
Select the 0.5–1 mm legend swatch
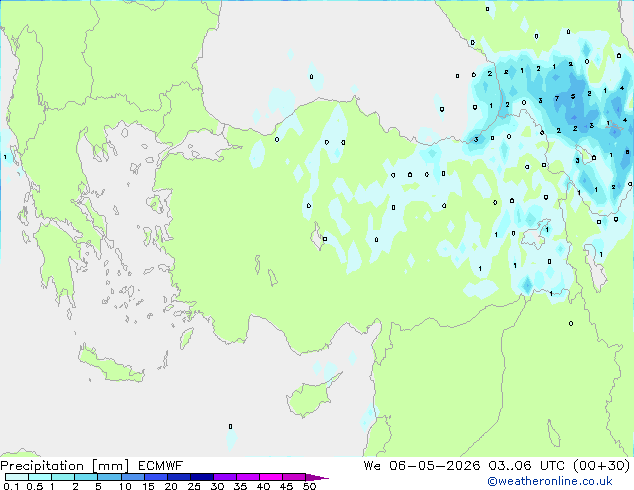coord(40,477)
